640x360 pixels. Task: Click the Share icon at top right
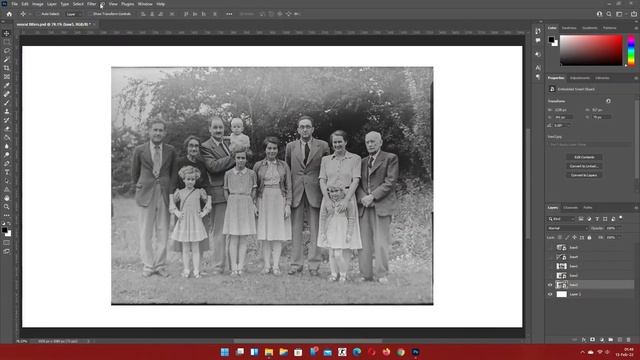tap(633, 14)
